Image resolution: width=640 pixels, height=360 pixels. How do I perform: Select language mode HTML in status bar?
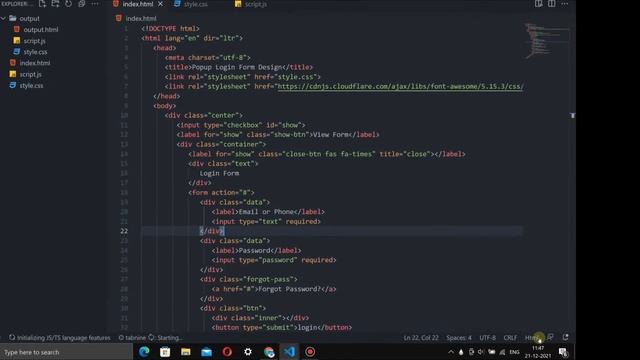(x=532, y=338)
